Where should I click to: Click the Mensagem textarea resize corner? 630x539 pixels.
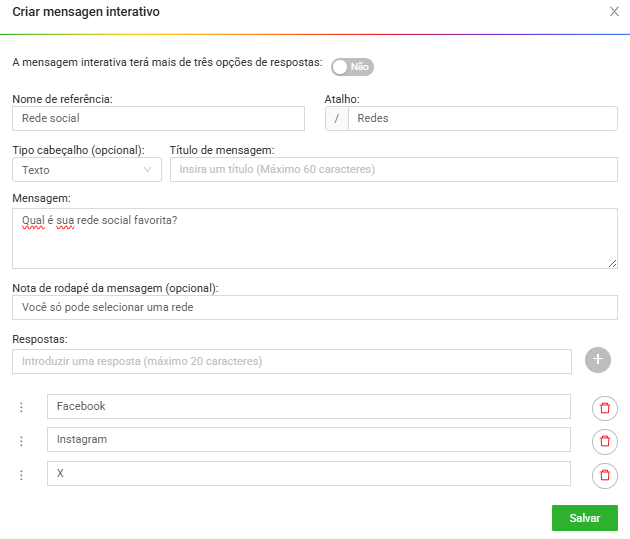tap(612, 263)
